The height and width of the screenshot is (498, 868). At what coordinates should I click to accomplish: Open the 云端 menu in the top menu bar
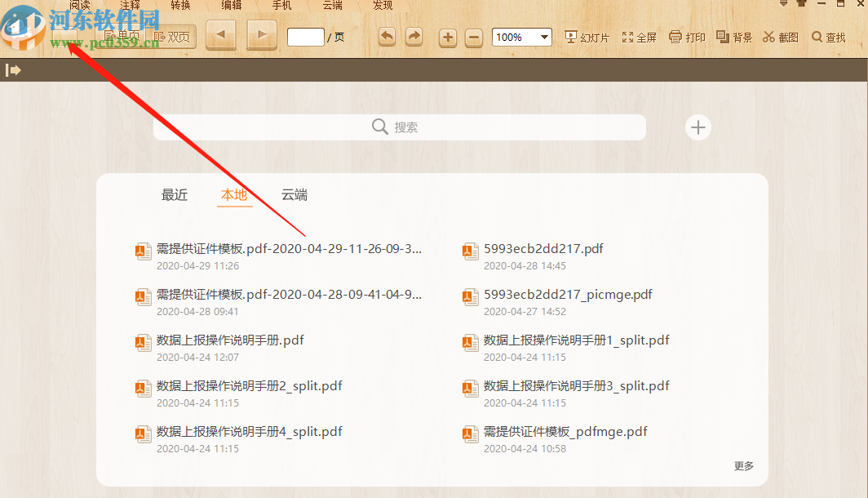[333, 5]
